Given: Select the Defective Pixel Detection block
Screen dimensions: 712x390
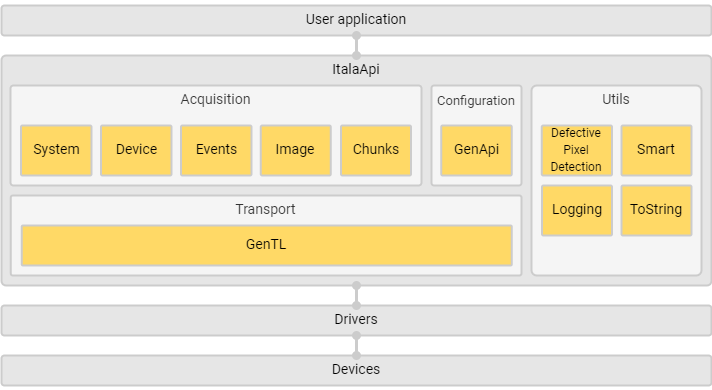Looking at the screenshot, I should (x=577, y=150).
